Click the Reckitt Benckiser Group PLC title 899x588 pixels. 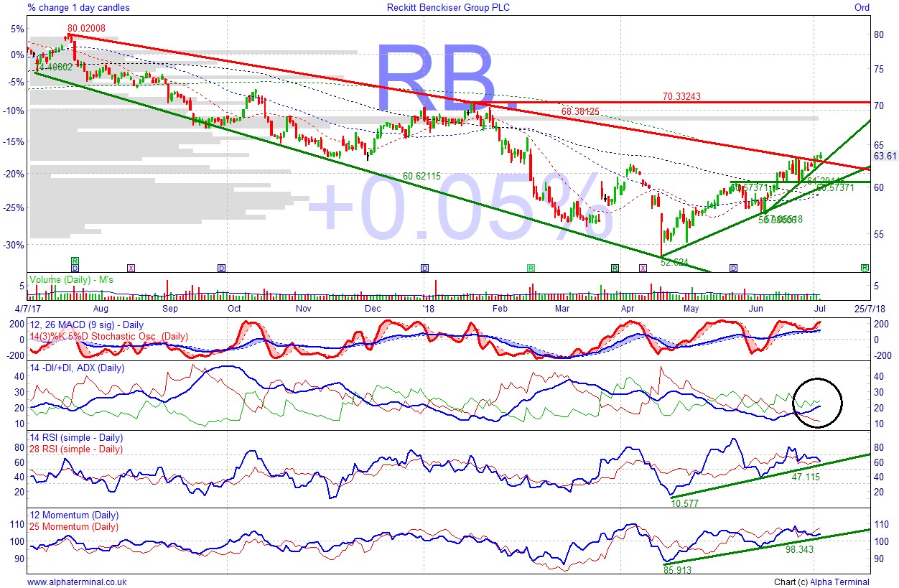[x=449, y=7]
